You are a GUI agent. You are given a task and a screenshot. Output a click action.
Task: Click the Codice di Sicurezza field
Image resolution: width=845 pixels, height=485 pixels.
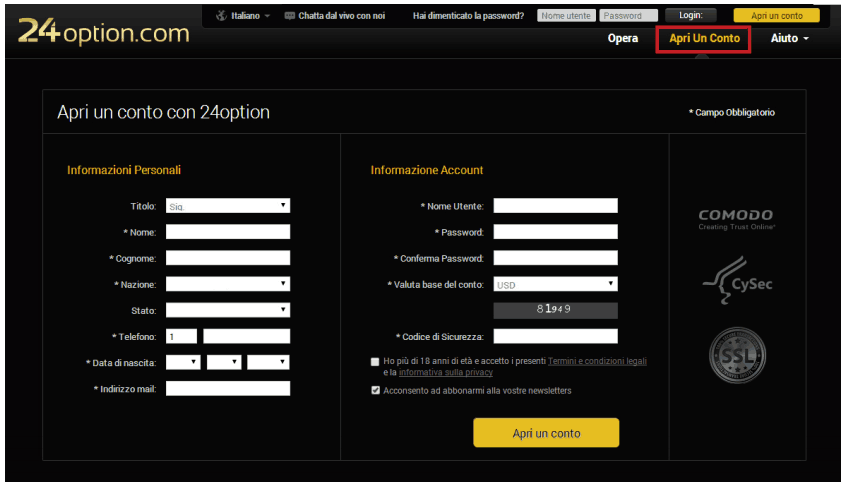click(x=556, y=336)
